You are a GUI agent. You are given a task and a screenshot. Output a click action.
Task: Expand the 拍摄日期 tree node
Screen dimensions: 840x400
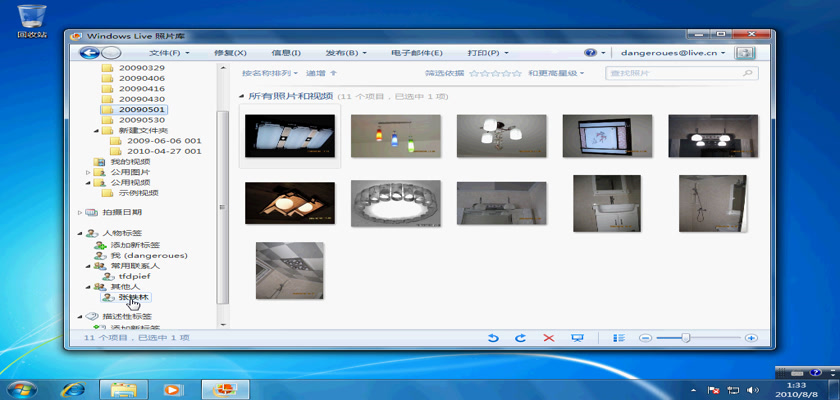[x=80, y=212]
